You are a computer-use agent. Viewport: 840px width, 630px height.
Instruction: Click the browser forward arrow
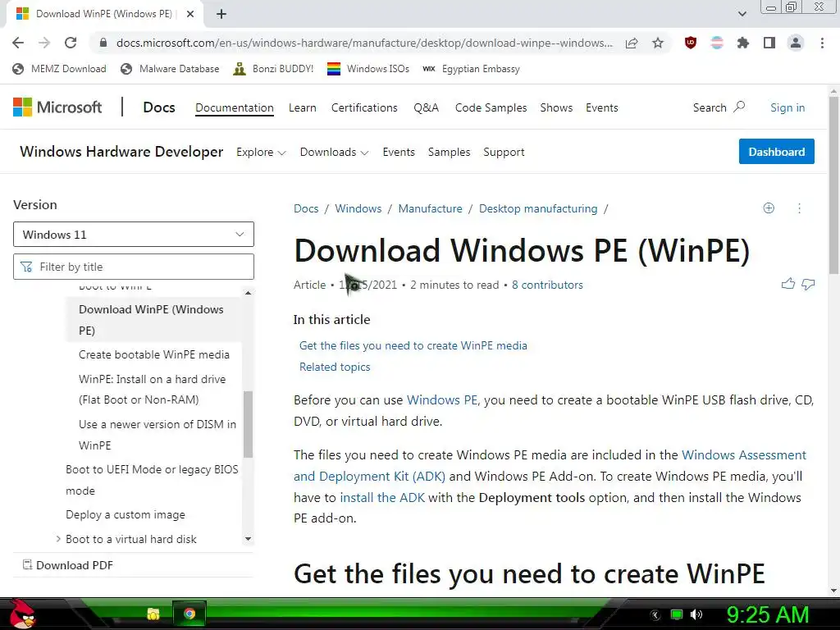[x=44, y=43]
